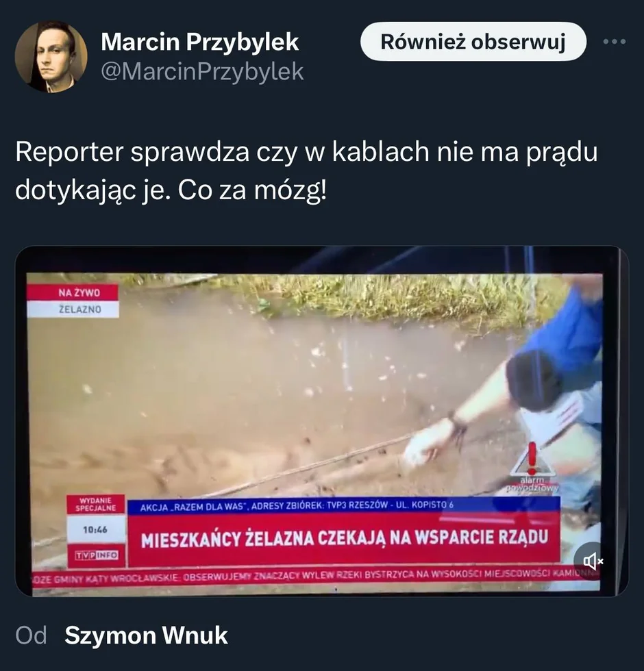Click the WYDANIE SPECJALNE badge
The image size is (644, 671).
click(x=96, y=504)
